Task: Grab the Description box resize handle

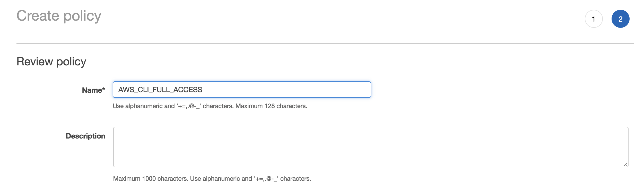Action: pos(625,165)
